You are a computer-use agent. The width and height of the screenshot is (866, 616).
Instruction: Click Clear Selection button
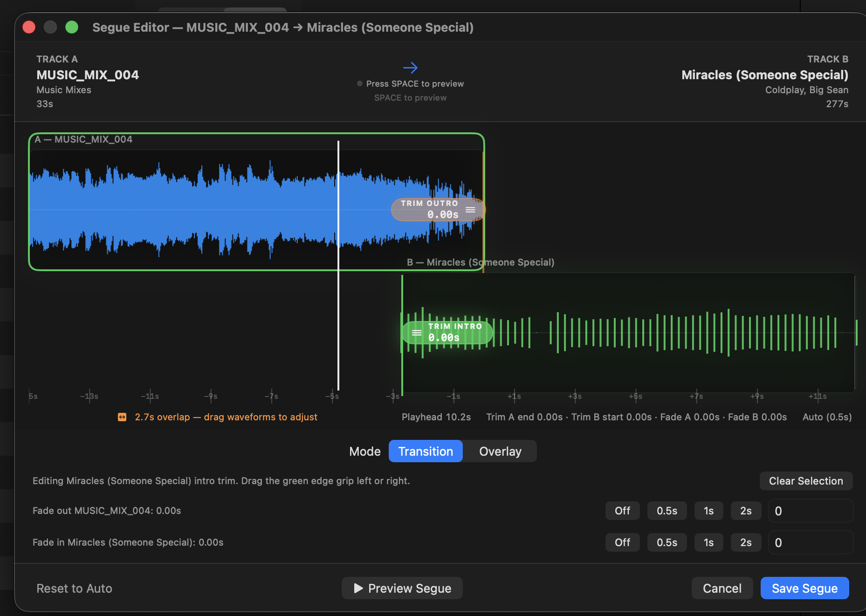pyautogui.click(x=806, y=481)
